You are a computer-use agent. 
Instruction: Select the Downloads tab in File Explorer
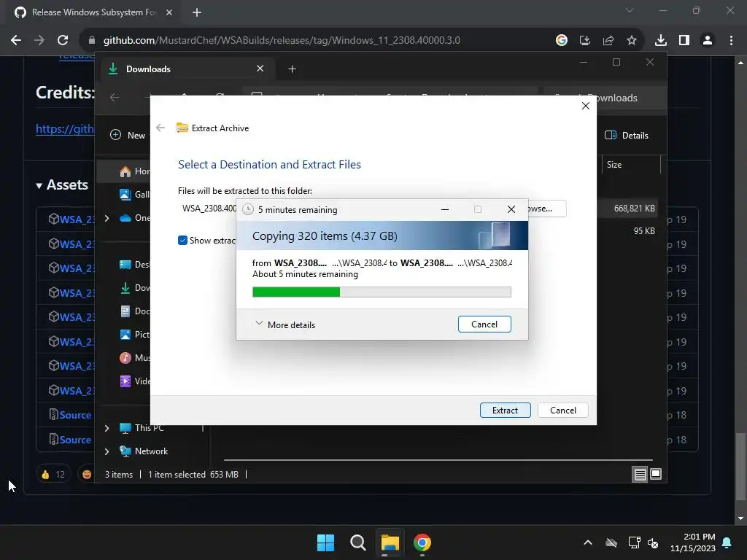click(x=186, y=69)
